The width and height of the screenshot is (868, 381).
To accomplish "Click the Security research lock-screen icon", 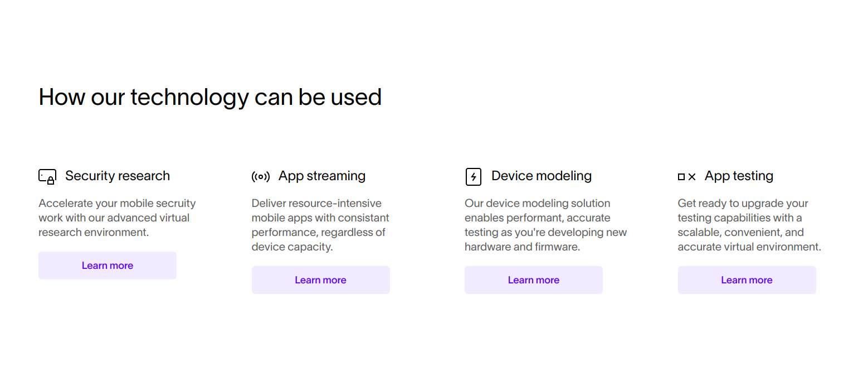I will pos(47,177).
